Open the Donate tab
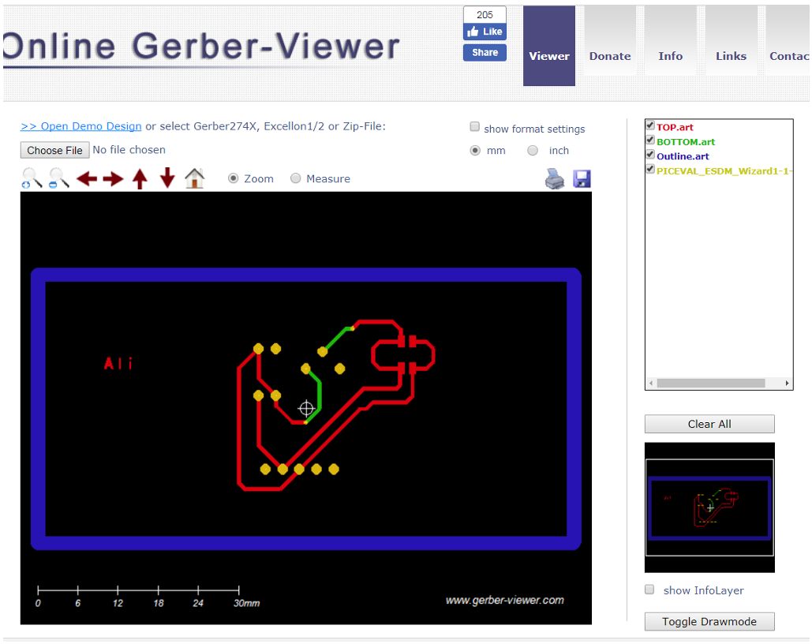This screenshot has height=644, width=812. (x=610, y=56)
